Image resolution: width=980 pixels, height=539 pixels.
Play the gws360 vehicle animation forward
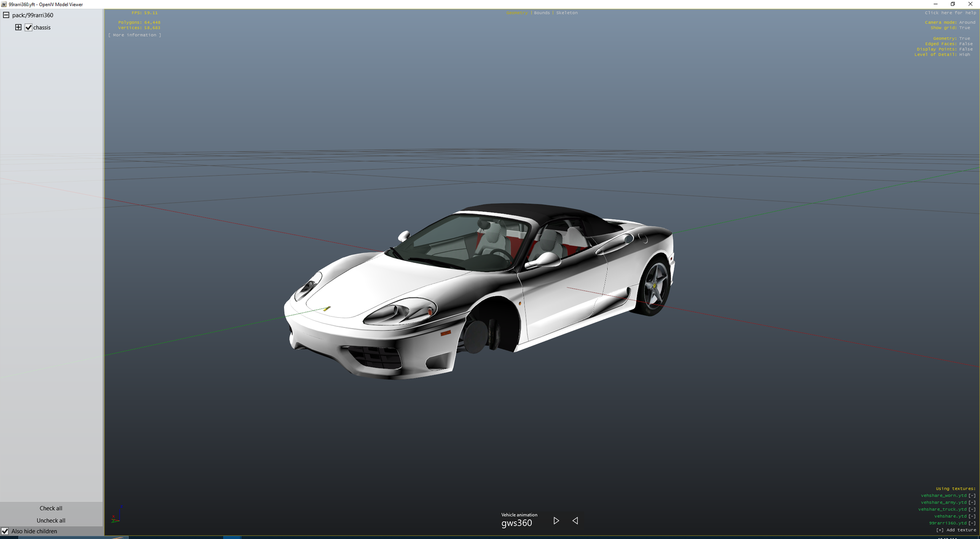coord(556,521)
